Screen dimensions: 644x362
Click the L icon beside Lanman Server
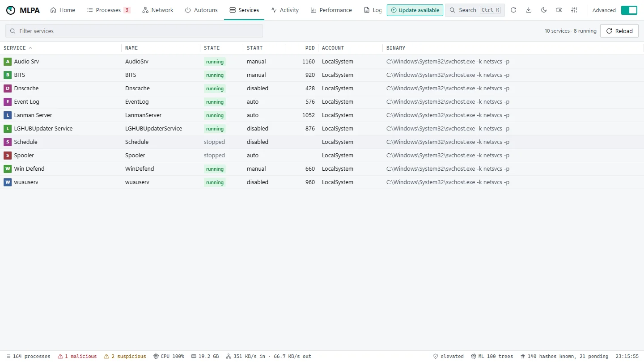(7, 115)
